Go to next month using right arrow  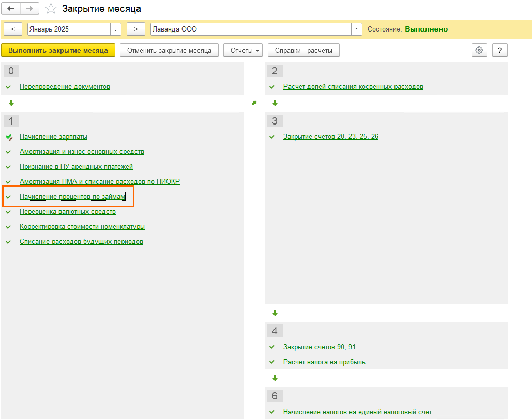click(135, 29)
